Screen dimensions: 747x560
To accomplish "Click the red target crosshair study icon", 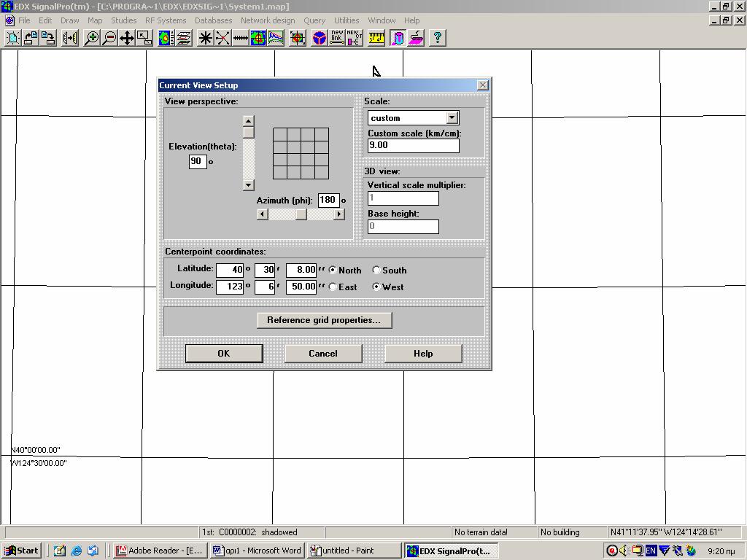I will 298,38.
